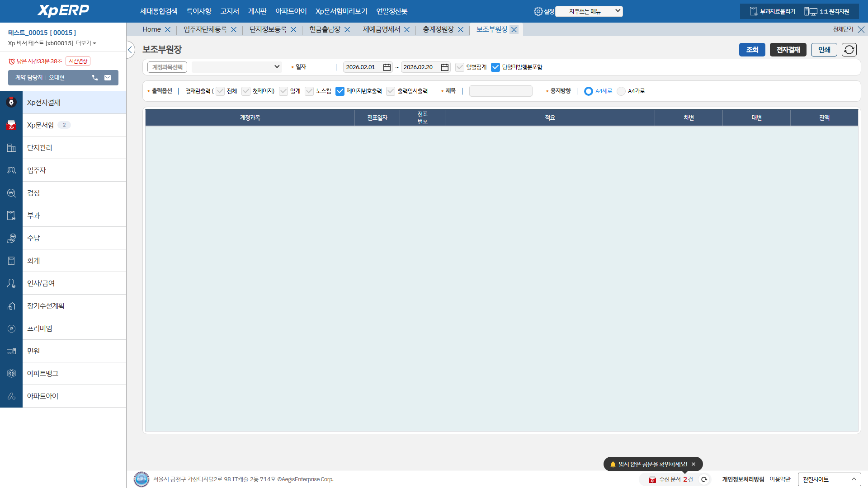Open the end date calendar picker

[445, 67]
